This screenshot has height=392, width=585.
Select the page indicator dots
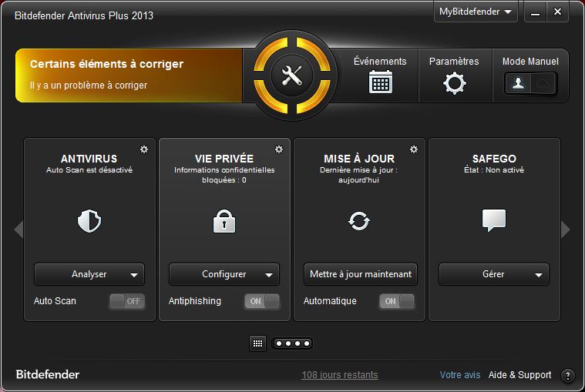pos(293,343)
